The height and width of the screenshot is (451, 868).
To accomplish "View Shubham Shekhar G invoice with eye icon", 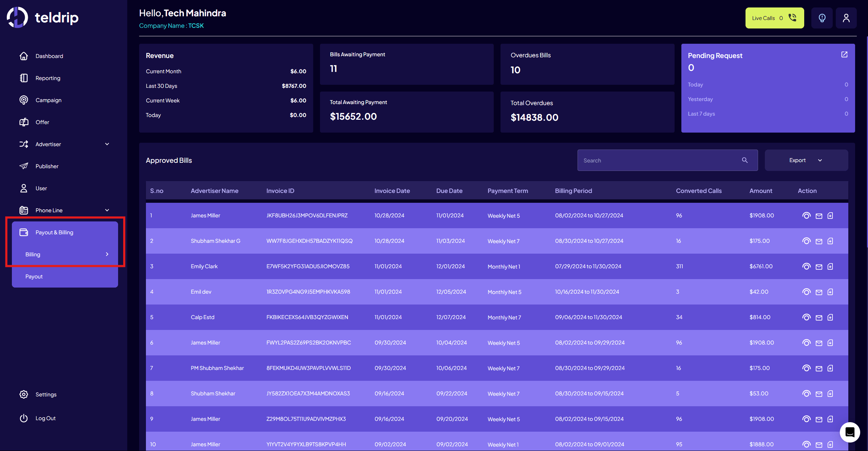I will click(x=806, y=241).
